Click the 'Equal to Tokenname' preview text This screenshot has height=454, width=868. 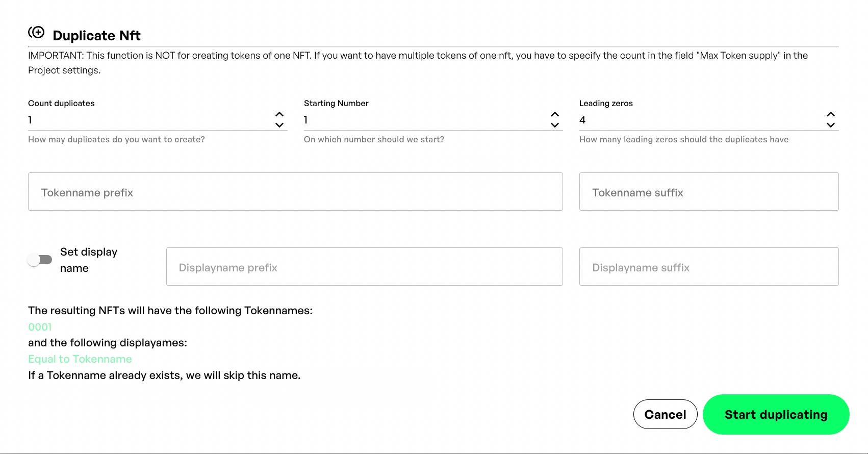click(x=80, y=359)
